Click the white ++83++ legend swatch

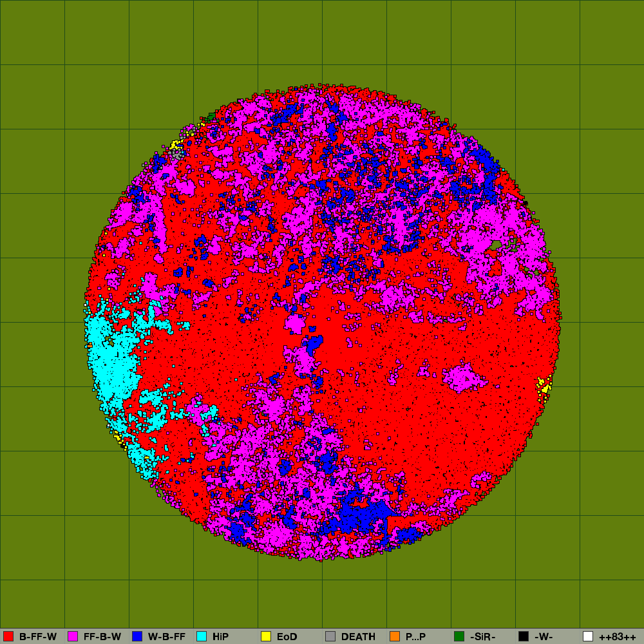588,636
